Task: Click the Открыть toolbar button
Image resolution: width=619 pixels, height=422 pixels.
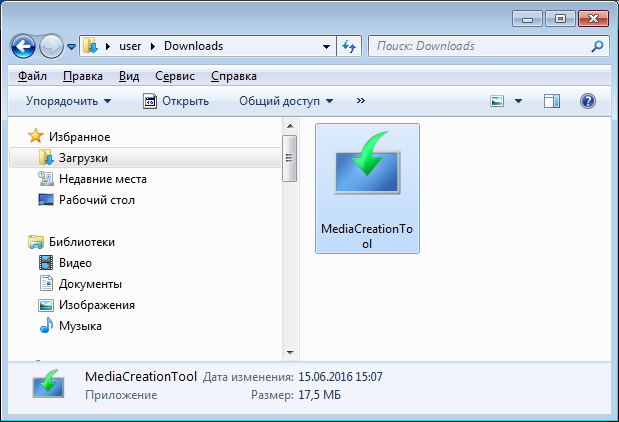Action: point(176,101)
